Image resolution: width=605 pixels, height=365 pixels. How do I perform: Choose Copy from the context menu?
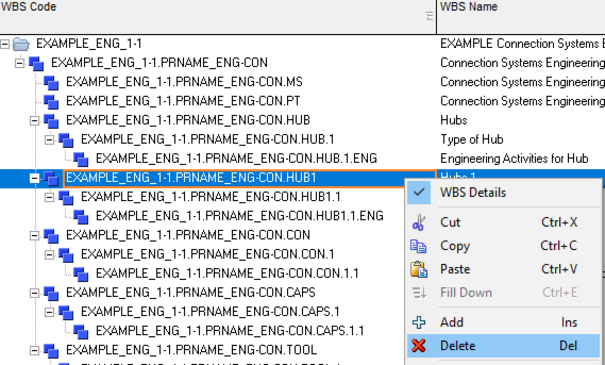[504, 246]
